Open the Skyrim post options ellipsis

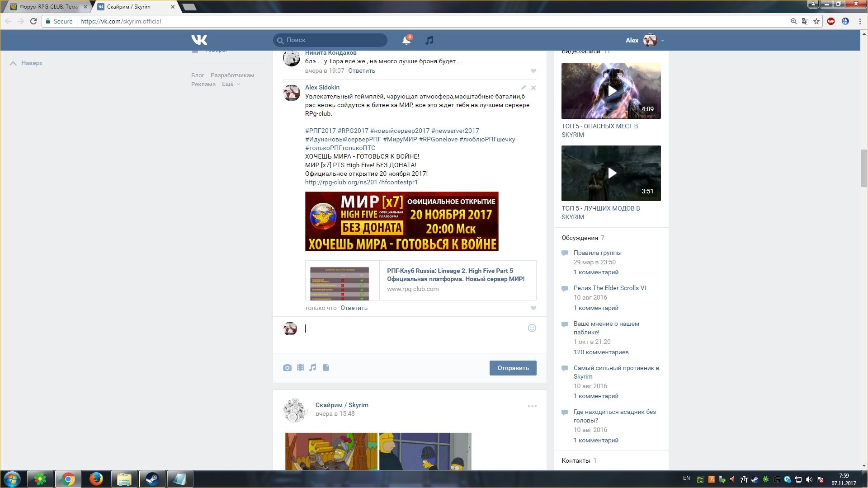pos(532,406)
